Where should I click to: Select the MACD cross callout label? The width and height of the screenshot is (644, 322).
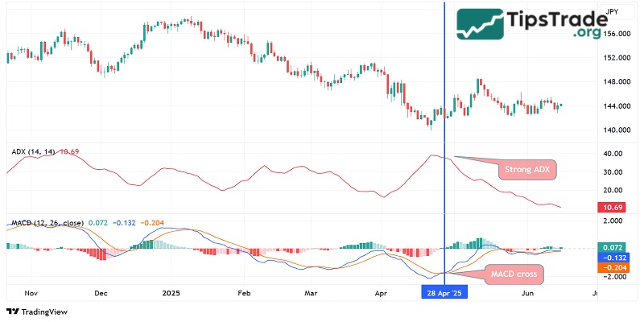pyautogui.click(x=515, y=275)
